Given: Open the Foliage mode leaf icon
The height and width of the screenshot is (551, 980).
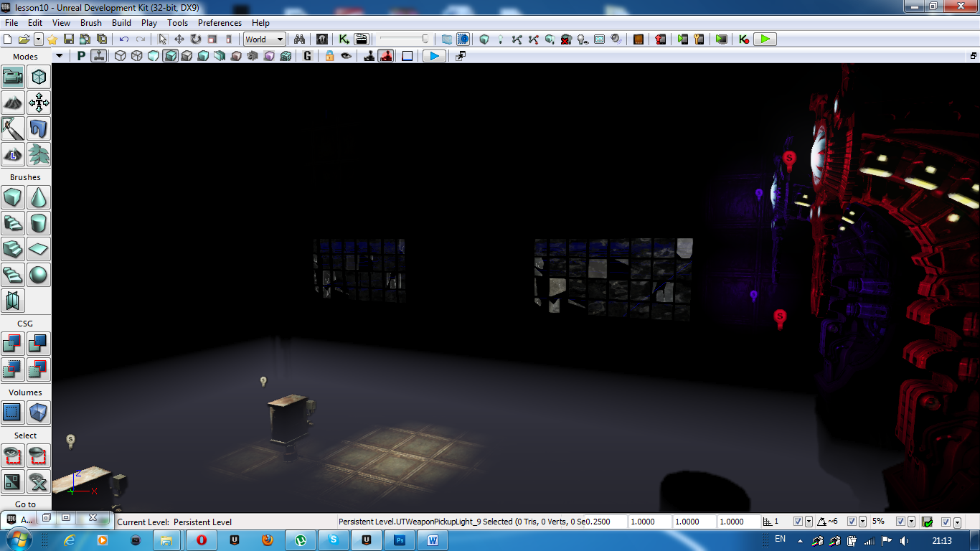Looking at the screenshot, I should tap(39, 154).
